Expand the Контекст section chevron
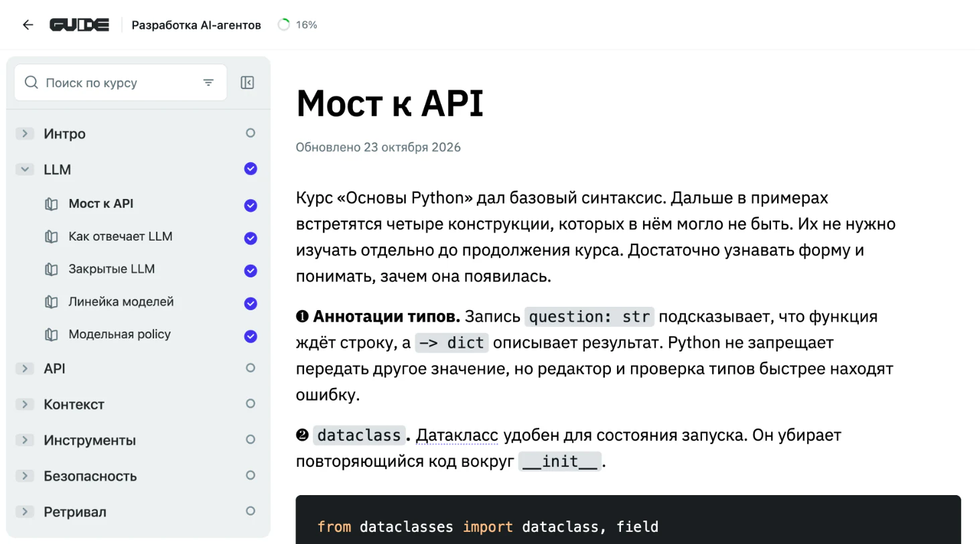The height and width of the screenshot is (544, 980). (x=25, y=404)
